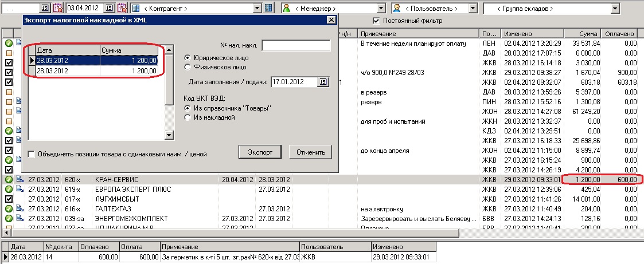This screenshot has height=264, width=644.
Task: Click green status icon of КРАН-СЕРВИС row
Action: [9, 179]
